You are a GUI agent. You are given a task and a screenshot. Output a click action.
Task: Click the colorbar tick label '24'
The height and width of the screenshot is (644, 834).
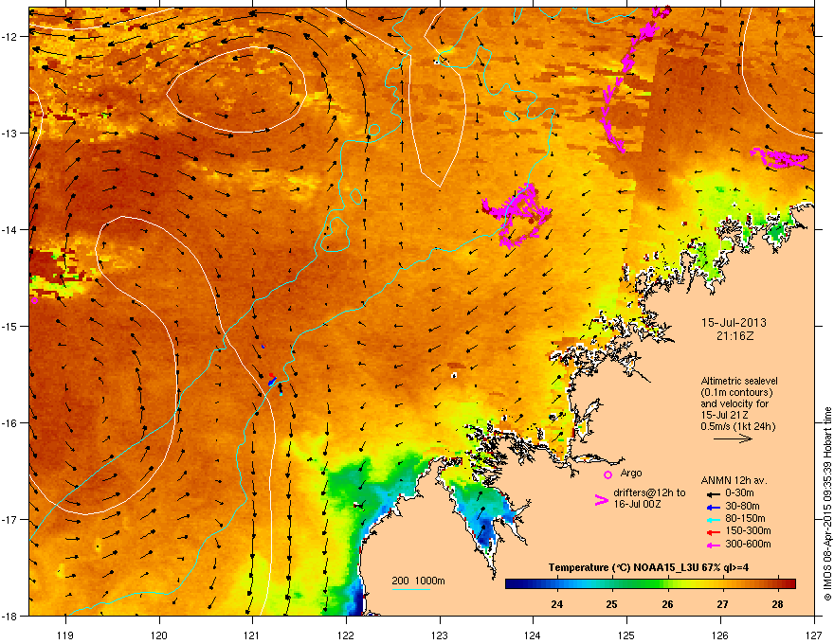(x=557, y=604)
